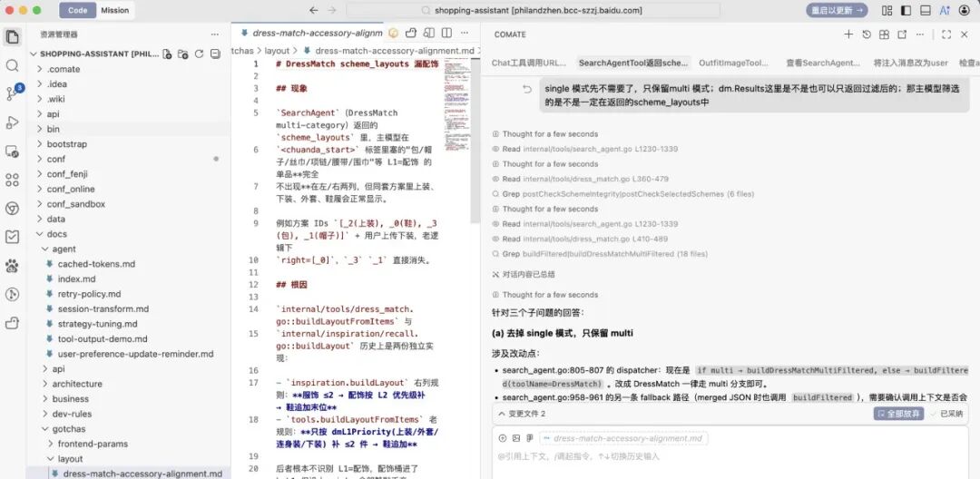The image size is (980, 479).
Task: Click the editor minimap preview
Action: click(456, 104)
